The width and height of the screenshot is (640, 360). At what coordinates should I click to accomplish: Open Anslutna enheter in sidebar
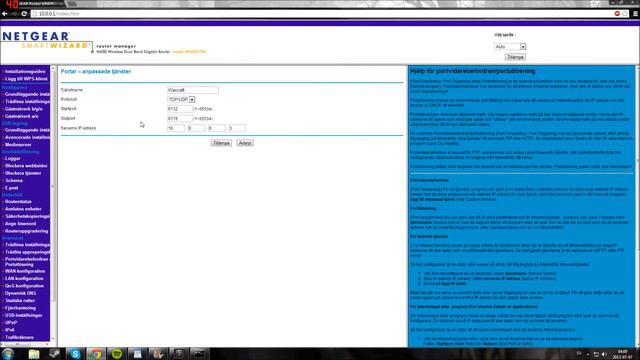click(x=23, y=209)
